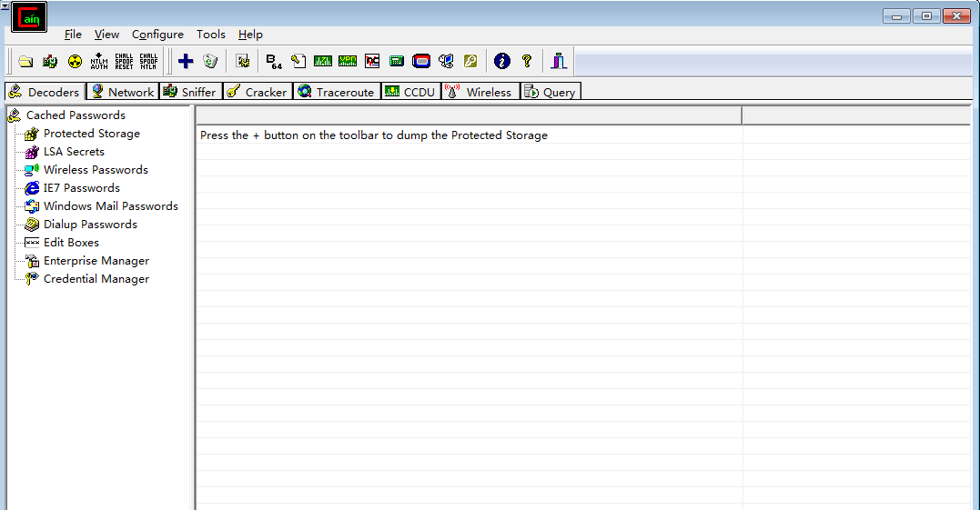Select Wireless Passwords in the tree
Image resolution: width=980 pixels, height=510 pixels.
tap(96, 169)
